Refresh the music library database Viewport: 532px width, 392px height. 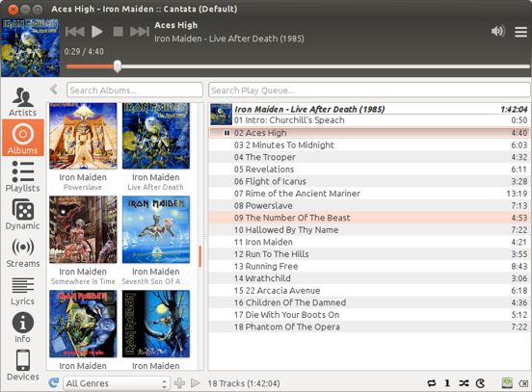click(x=54, y=382)
